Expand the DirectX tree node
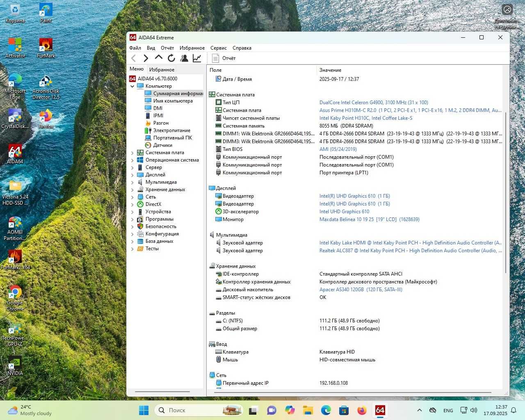The width and height of the screenshot is (525, 420). point(132,204)
